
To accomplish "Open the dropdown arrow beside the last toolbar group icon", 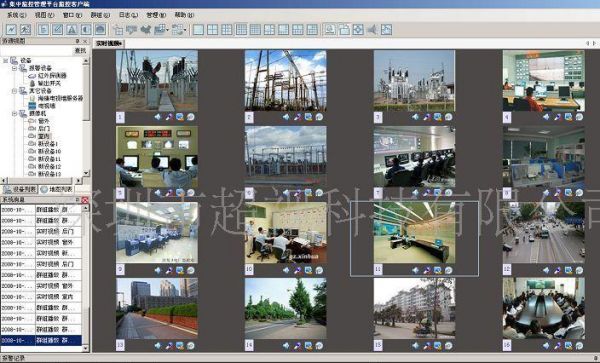I will coord(185,30).
